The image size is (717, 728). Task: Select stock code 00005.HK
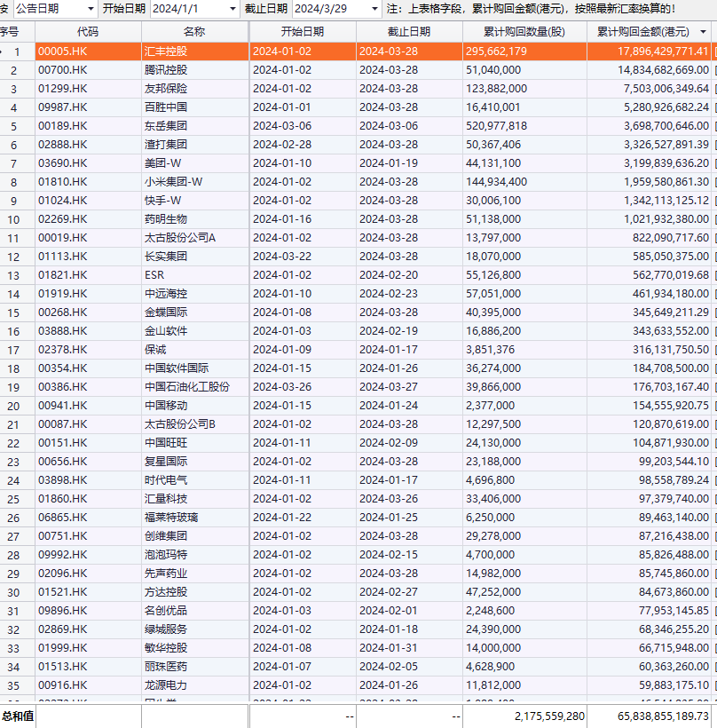(x=88, y=51)
